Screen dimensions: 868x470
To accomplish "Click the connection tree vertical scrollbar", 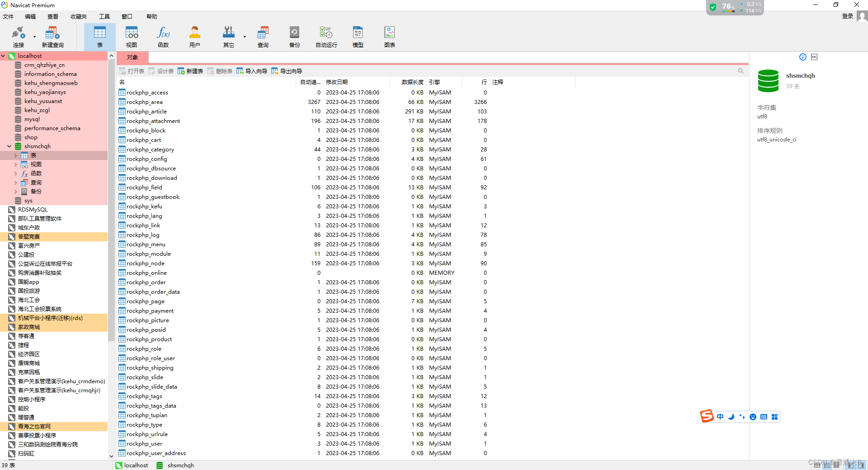I will pyautogui.click(x=111, y=200).
